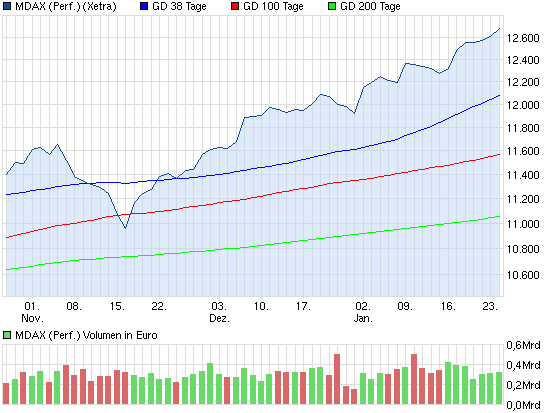Click the 'MDAX (Perf.) Volumen in Euro' label
The height and width of the screenshot is (413, 545).
coord(86,335)
